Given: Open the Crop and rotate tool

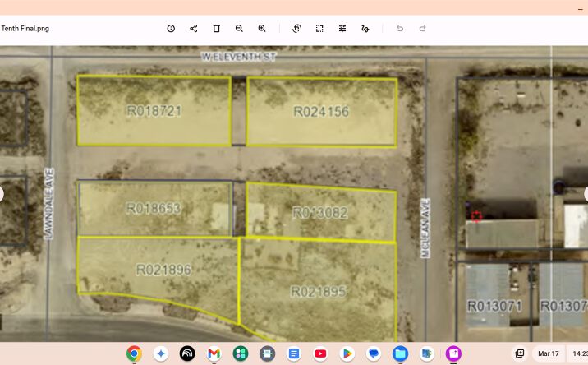Looking at the screenshot, I should 296,29.
